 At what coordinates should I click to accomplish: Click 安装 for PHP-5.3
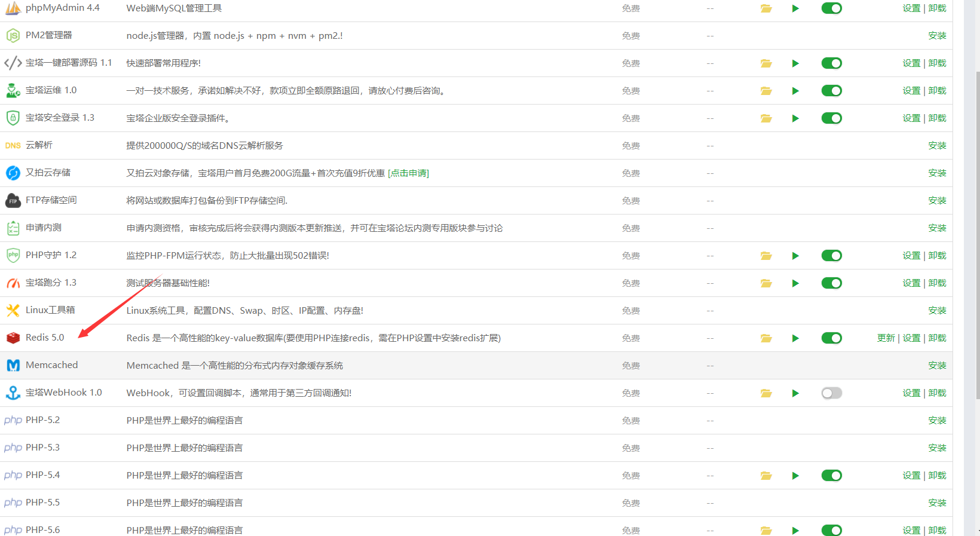click(x=938, y=448)
